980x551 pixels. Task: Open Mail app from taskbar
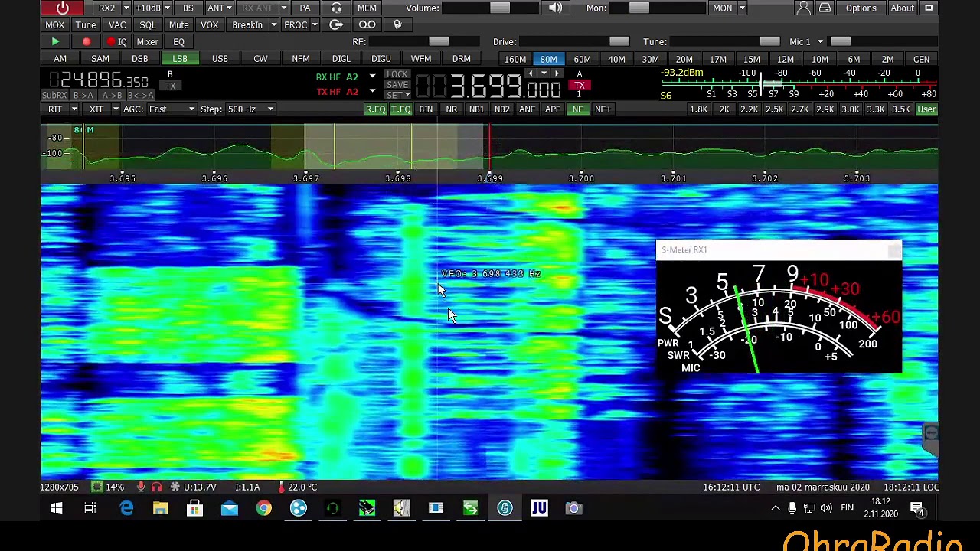point(229,508)
